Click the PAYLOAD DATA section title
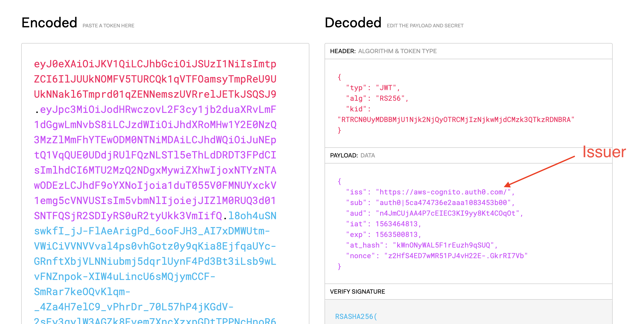The height and width of the screenshot is (324, 644). click(x=352, y=155)
